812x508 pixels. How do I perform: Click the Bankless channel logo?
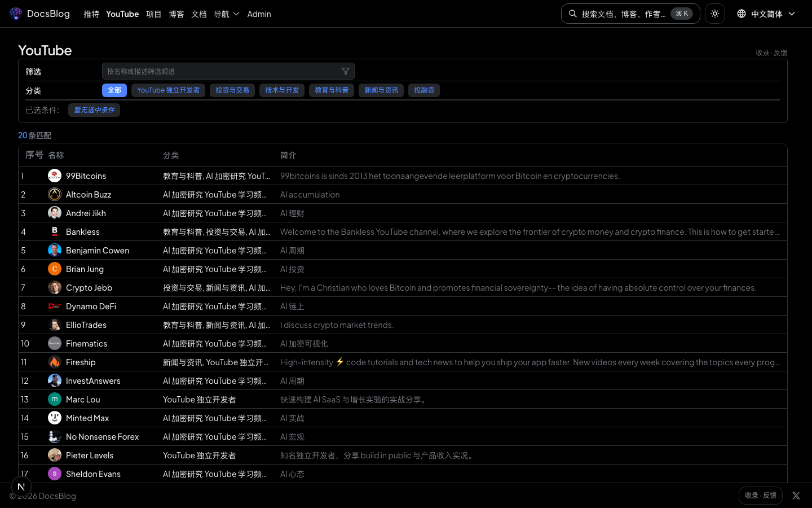(55, 232)
